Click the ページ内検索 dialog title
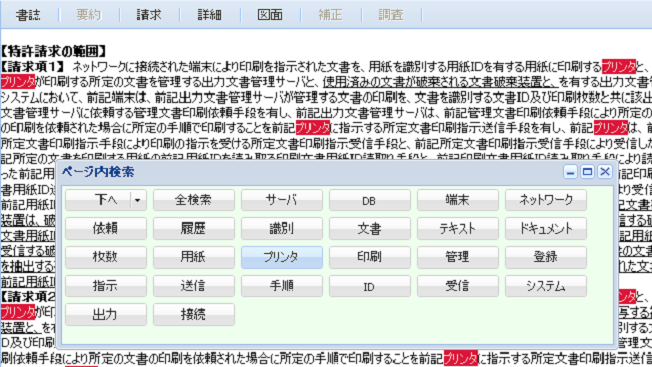652x367 pixels. [98, 172]
